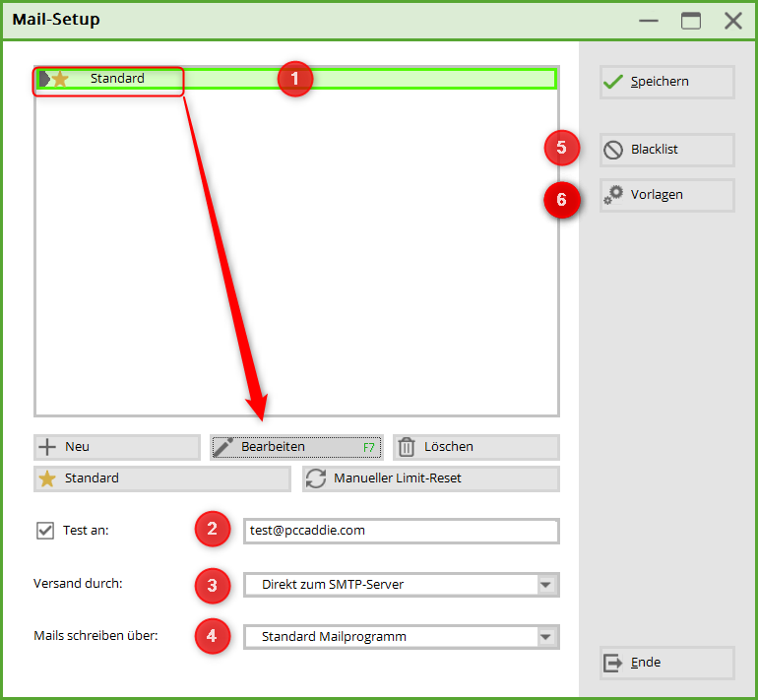This screenshot has width=758, height=700.
Task: Click the Speichern button
Action: pyautogui.click(x=667, y=82)
